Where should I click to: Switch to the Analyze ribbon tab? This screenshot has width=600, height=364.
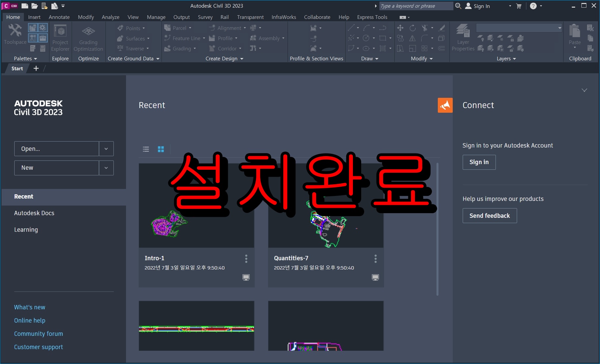(x=110, y=17)
